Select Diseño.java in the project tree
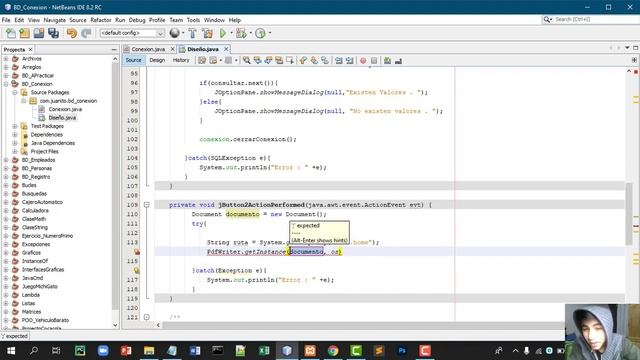The height and width of the screenshot is (360, 640). (62, 118)
